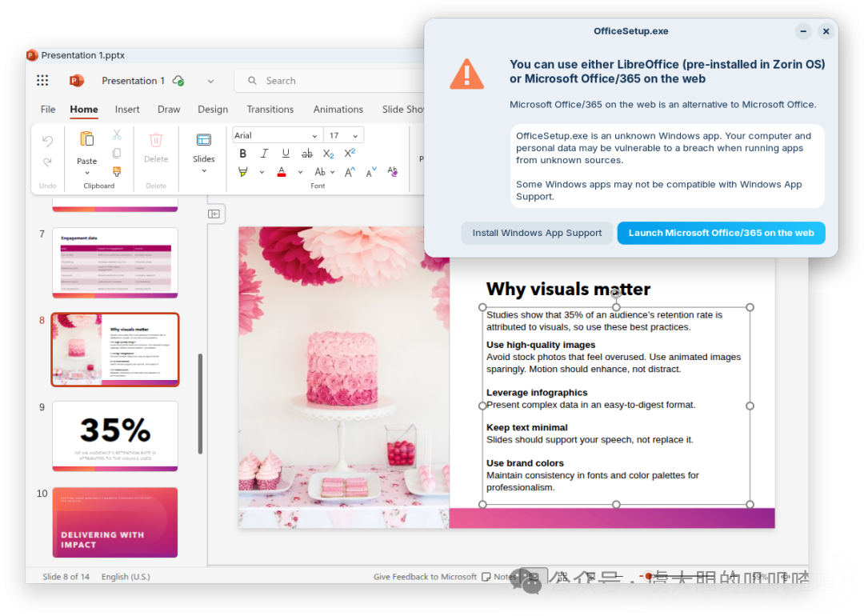Launch Microsoft Office/365 on the web
The image size is (864, 616).
(721, 233)
